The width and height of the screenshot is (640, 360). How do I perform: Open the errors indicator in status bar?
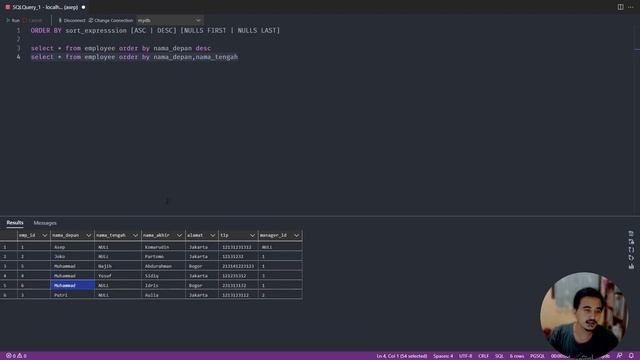(11, 356)
